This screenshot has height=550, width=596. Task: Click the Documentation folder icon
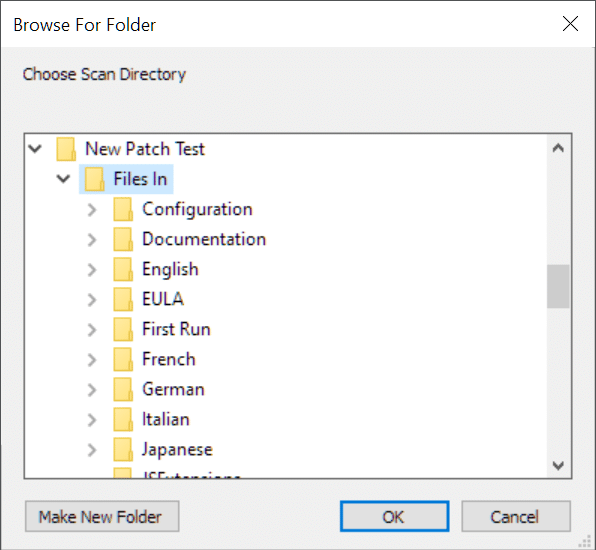(123, 239)
